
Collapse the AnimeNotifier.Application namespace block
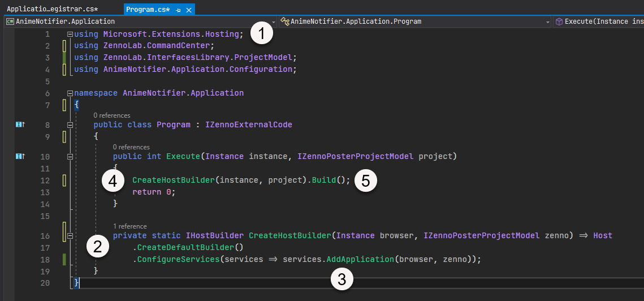pos(70,93)
